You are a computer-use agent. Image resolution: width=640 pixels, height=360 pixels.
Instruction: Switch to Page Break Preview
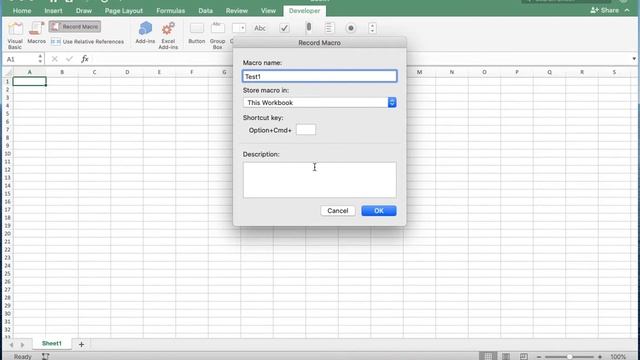tap(524, 356)
